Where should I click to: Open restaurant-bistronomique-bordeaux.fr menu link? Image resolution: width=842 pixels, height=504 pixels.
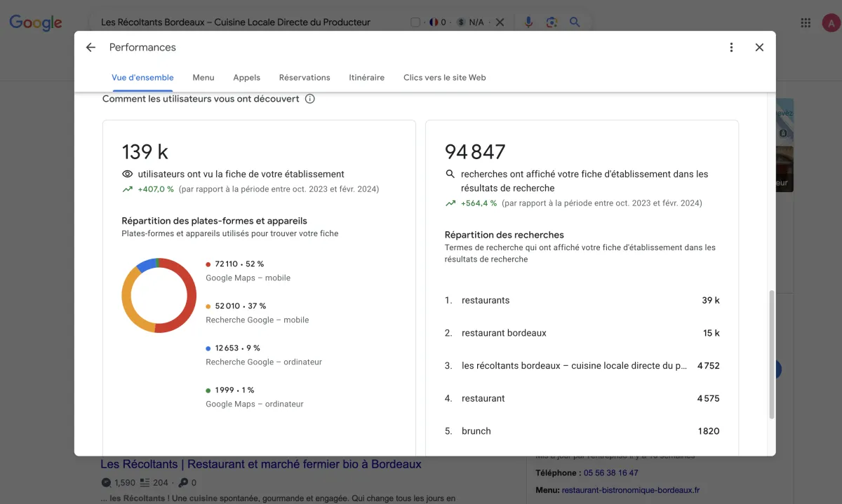631,491
